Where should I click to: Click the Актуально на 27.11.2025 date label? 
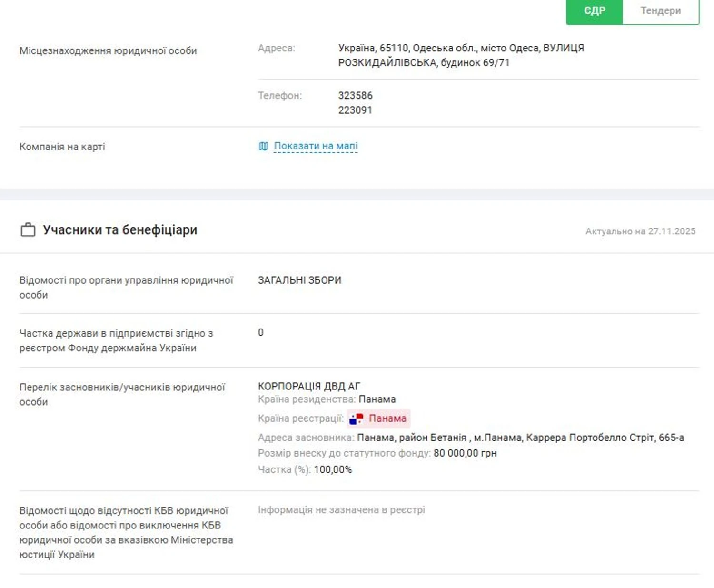pos(640,231)
